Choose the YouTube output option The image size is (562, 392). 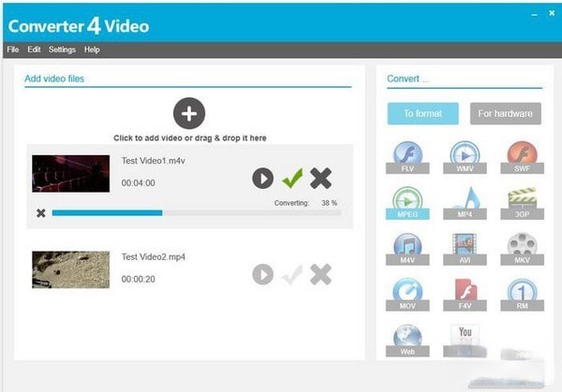[465, 341]
